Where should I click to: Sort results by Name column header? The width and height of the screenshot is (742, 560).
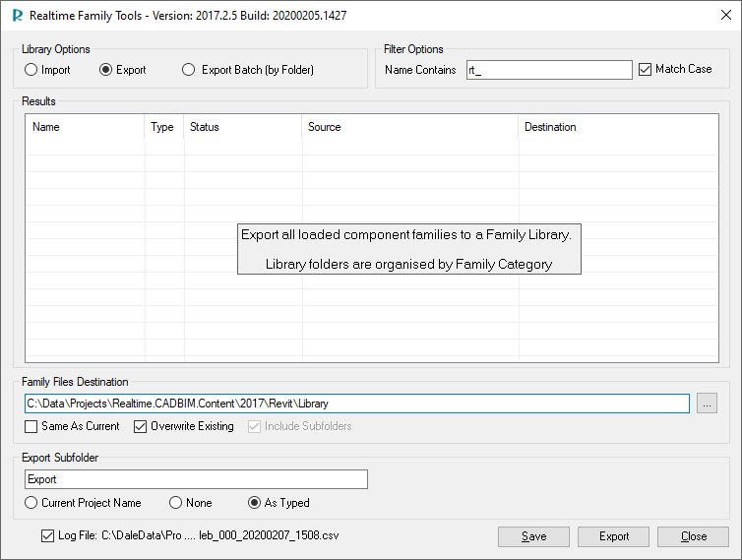pos(85,127)
